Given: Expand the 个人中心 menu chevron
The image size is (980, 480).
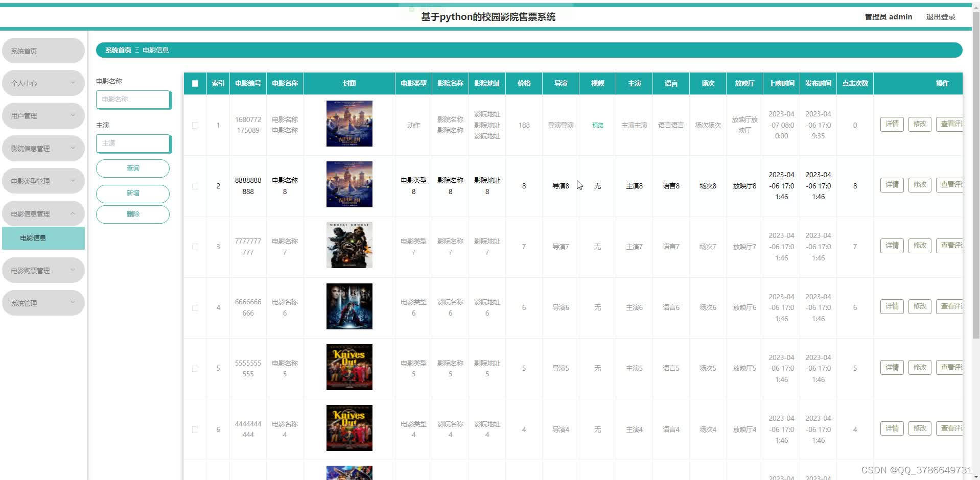Looking at the screenshot, I should pos(73,83).
